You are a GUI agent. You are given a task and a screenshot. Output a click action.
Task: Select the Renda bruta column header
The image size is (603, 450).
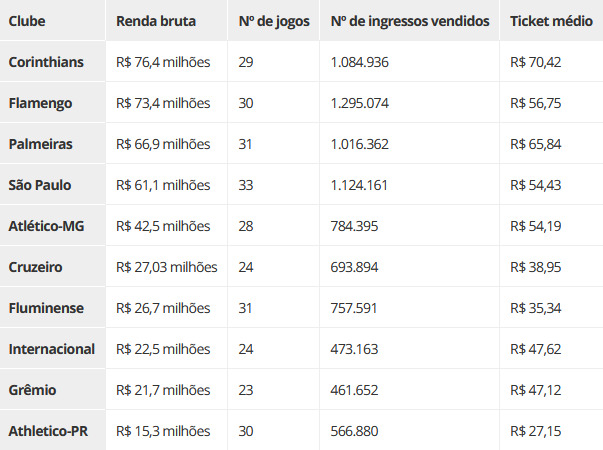point(156,21)
